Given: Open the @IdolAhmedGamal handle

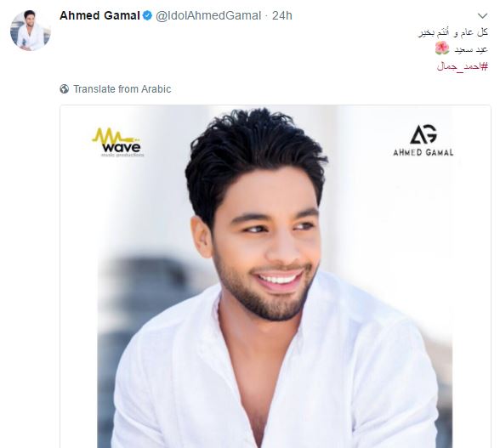Looking at the screenshot, I should [x=208, y=15].
